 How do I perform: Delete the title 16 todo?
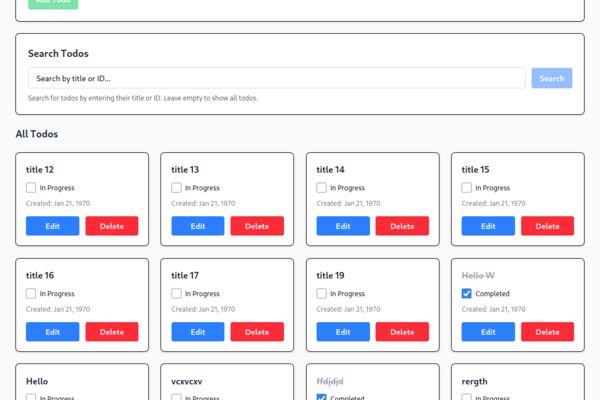click(112, 332)
